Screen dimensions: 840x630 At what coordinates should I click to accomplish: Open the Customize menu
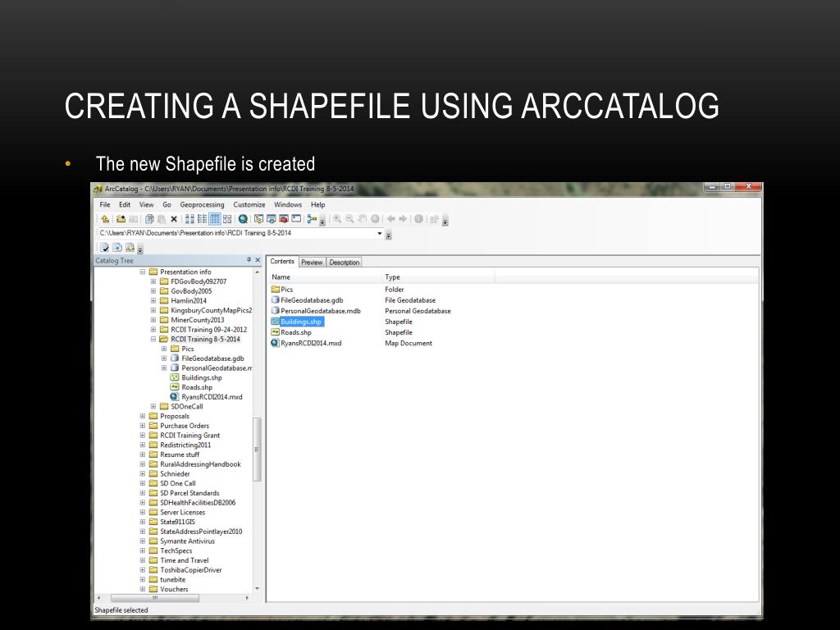(x=249, y=204)
